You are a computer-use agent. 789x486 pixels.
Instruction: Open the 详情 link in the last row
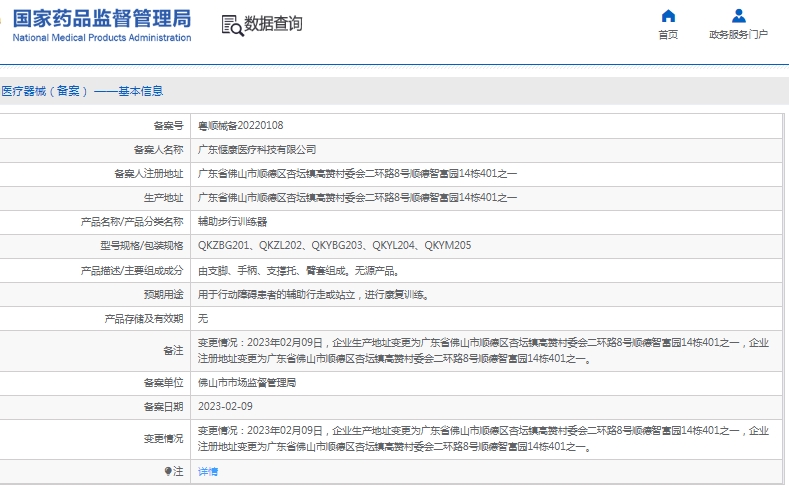click(x=208, y=471)
